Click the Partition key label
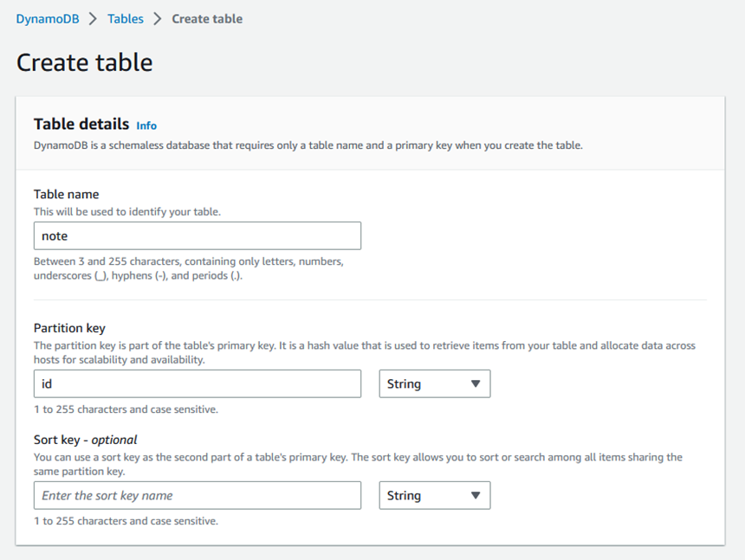Viewport: 745px width, 560px height. [x=69, y=328]
